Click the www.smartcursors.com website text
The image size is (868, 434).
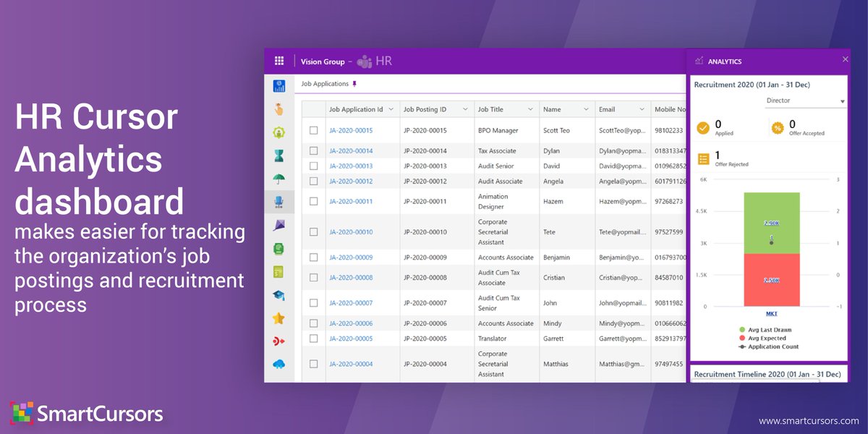point(809,420)
